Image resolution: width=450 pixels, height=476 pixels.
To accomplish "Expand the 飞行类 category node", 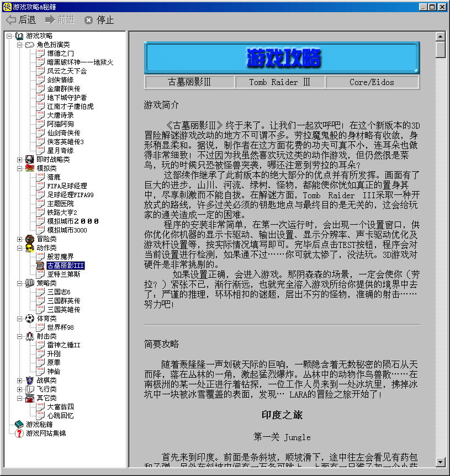I will click(20, 389).
